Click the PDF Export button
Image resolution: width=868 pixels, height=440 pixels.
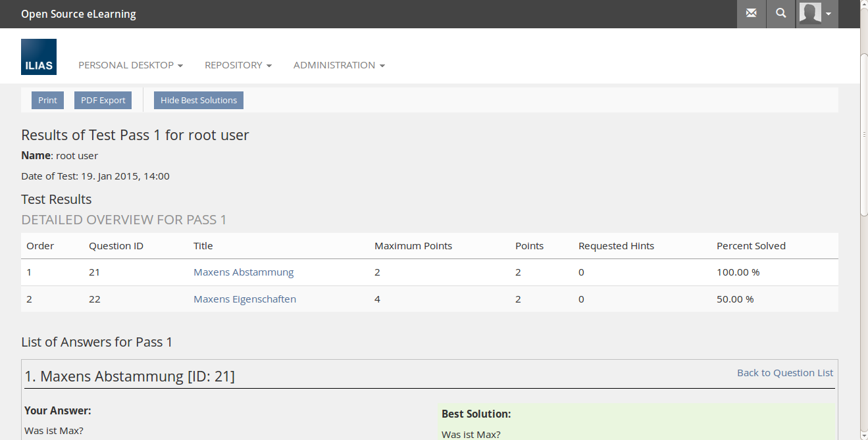coord(103,101)
